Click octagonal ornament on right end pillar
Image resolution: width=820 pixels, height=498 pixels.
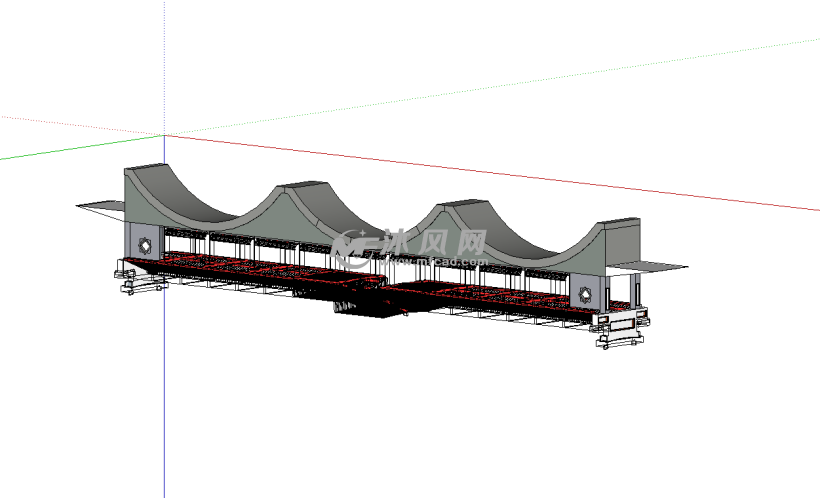click(x=585, y=295)
